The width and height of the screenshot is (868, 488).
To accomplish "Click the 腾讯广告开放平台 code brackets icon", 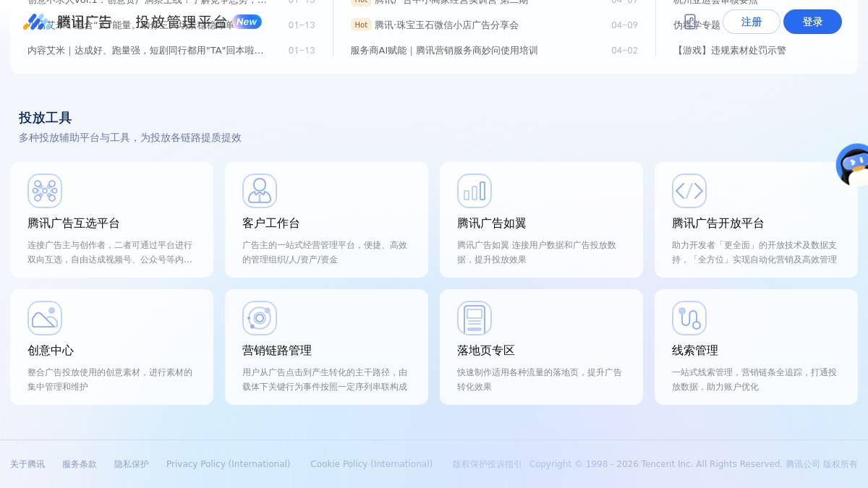I will [x=689, y=190].
